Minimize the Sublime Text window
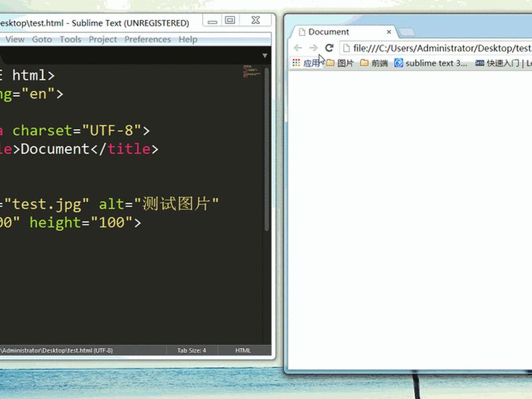The image size is (532, 399). pyautogui.click(x=212, y=21)
